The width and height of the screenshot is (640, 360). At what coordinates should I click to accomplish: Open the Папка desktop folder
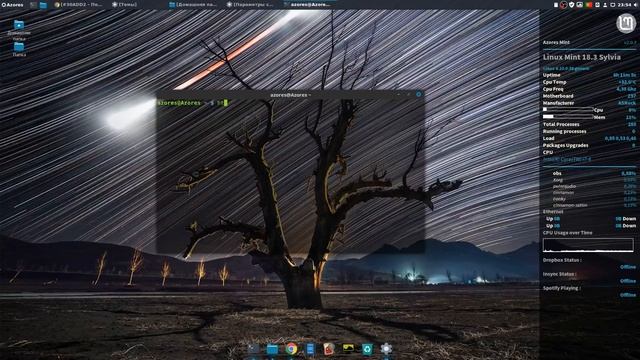(19, 49)
